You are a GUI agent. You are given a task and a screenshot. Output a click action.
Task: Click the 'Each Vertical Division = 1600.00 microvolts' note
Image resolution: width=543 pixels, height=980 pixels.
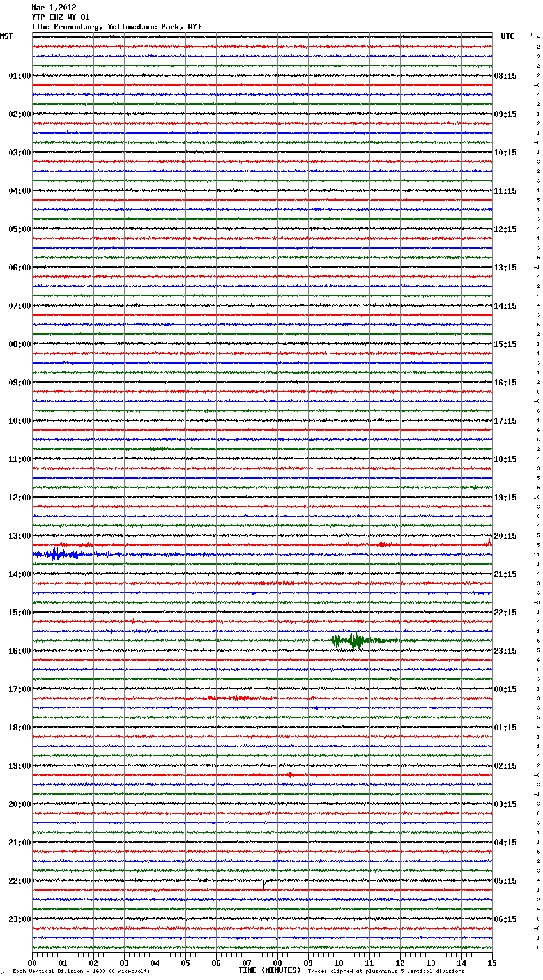(81, 971)
